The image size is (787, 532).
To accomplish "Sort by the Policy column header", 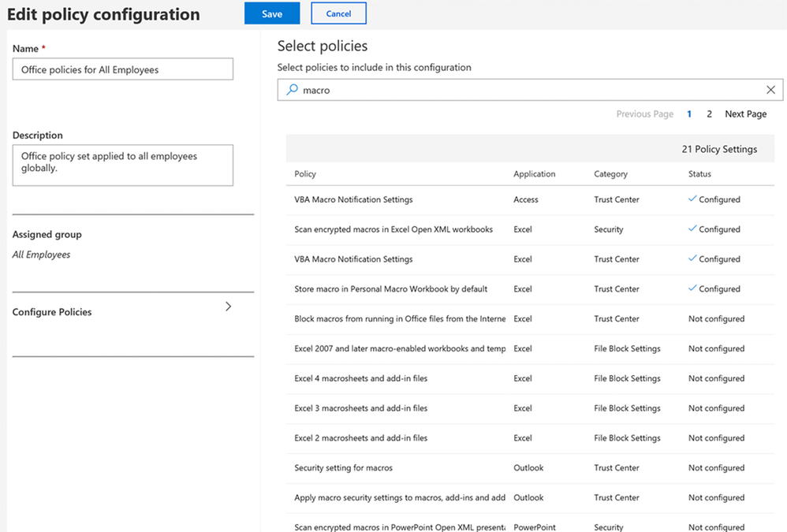I will pyautogui.click(x=305, y=174).
